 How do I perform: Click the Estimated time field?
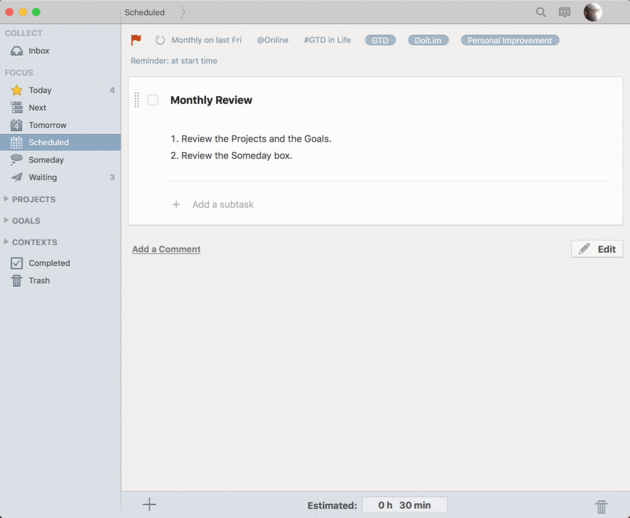tap(405, 505)
